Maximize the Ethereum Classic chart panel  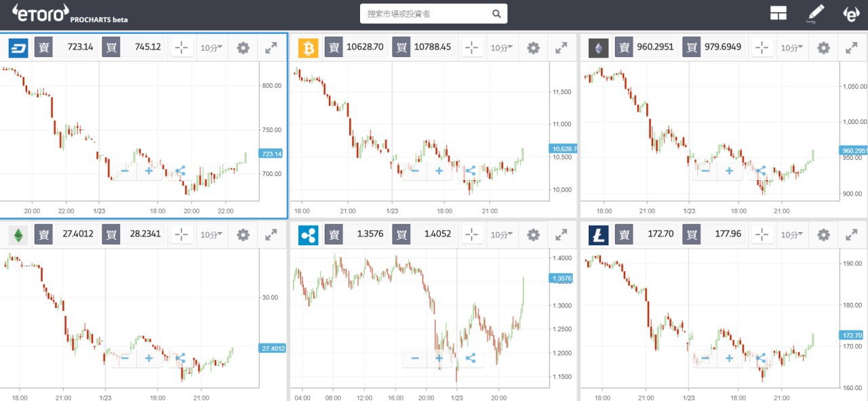pyautogui.click(x=271, y=235)
